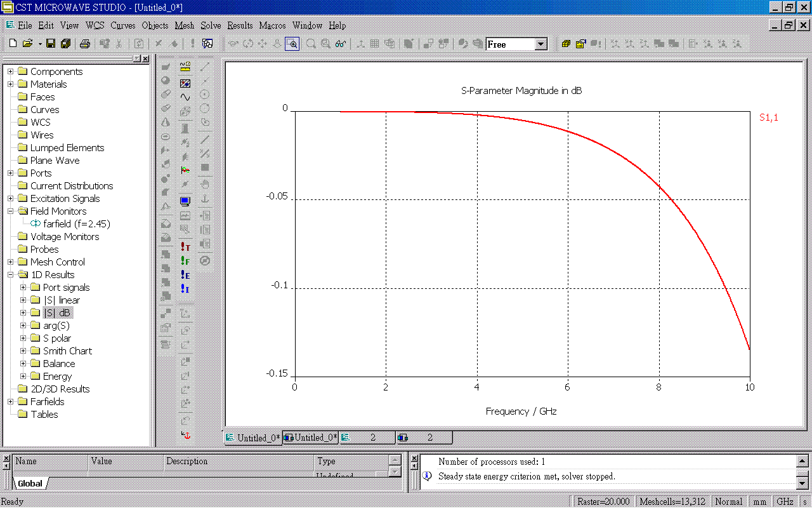The width and height of the screenshot is (812, 508).
Task: Open the Free mode combo box
Action: 541,44
